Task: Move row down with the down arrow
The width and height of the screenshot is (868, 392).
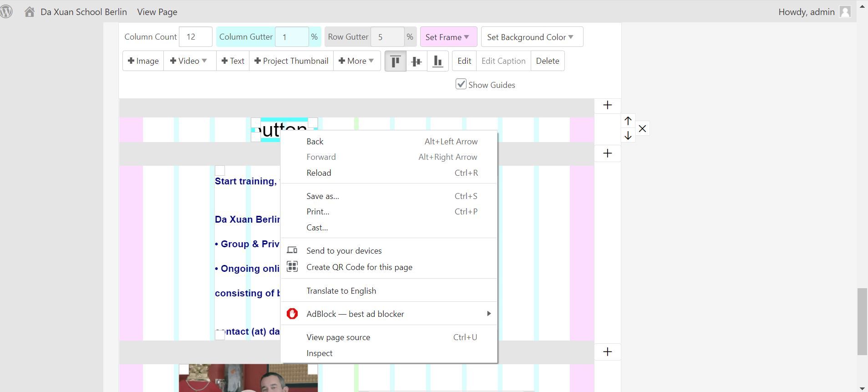Action: click(x=628, y=136)
